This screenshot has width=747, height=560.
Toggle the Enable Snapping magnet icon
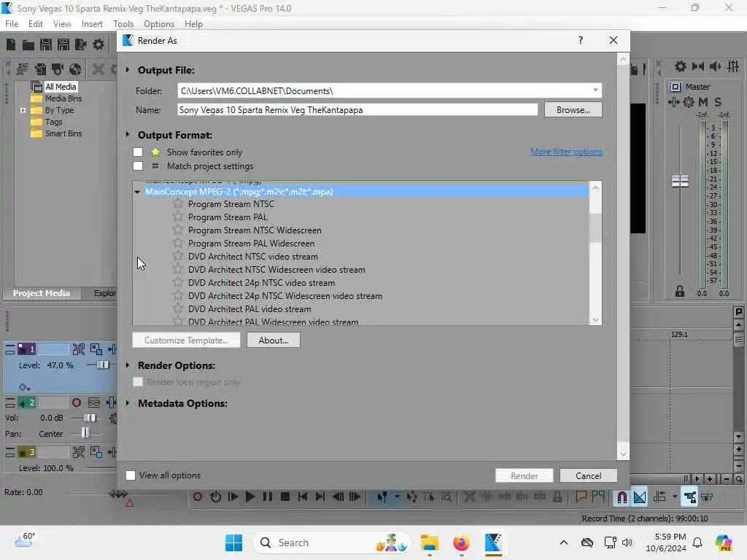click(622, 497)
